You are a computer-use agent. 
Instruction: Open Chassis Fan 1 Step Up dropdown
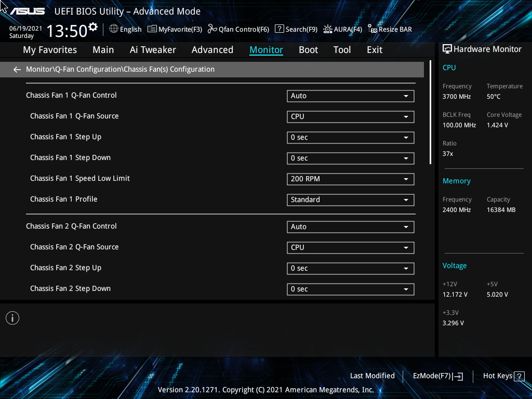(350, 137)
